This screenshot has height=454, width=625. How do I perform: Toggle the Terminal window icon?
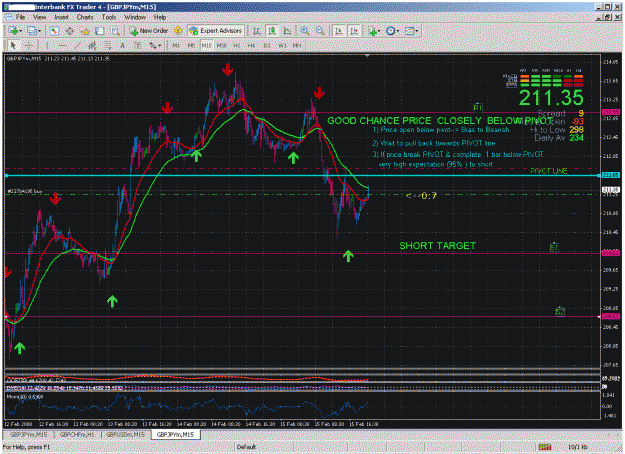(100, 31)
